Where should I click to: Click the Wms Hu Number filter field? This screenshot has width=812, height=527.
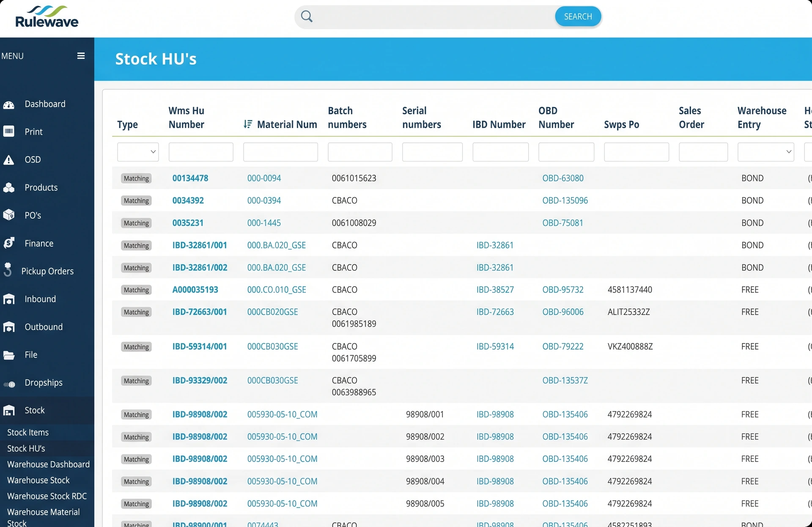[x=201, y=152]
